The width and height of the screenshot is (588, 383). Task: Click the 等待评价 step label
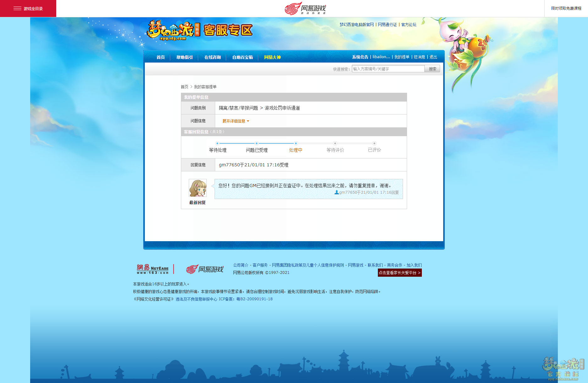[335, 150]
